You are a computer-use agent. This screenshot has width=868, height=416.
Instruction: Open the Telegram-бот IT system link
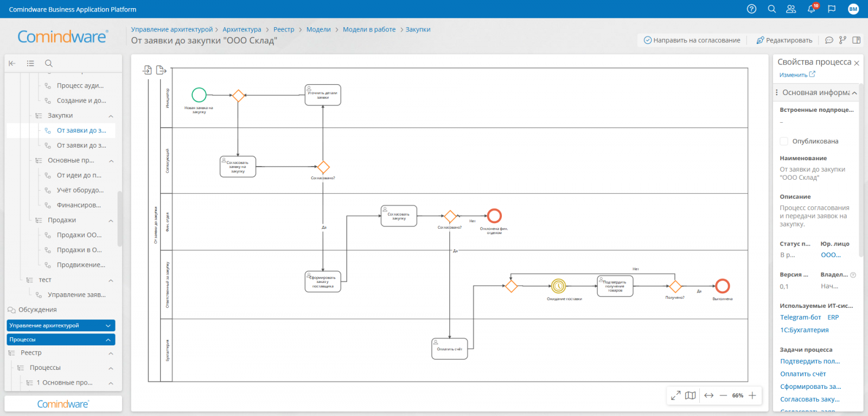pyautogui.click(x=800, y=317)
